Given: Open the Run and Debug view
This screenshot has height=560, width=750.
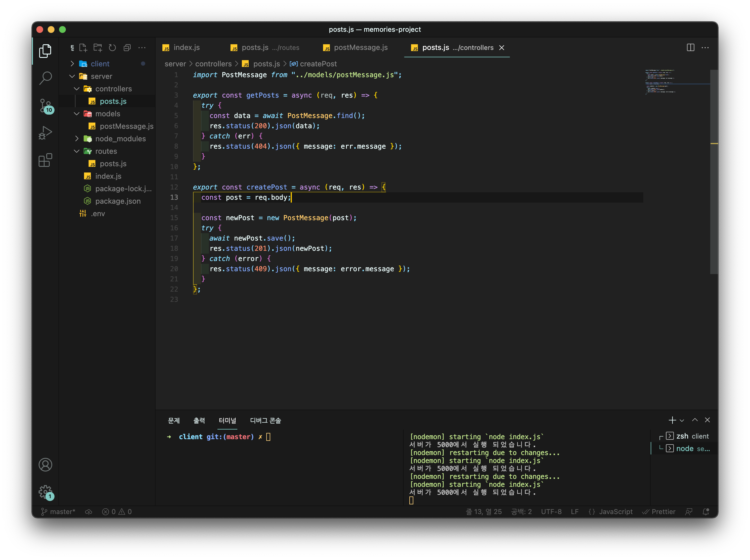Looking at the screenshot, I should (45, 133).
